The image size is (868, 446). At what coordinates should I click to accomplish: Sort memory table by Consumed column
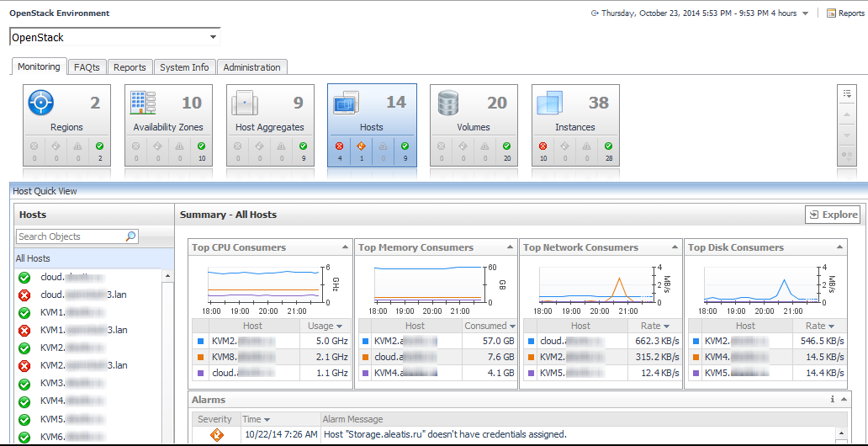click(490, 326)
